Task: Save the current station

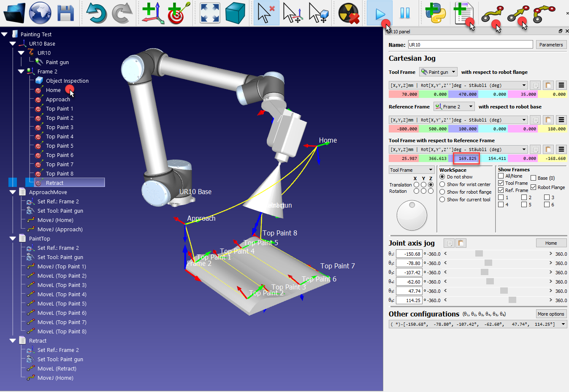Action: [65, 13]
